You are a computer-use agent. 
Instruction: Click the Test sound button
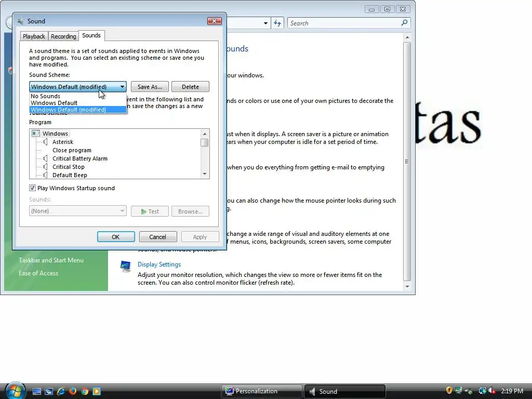point(150,211)
